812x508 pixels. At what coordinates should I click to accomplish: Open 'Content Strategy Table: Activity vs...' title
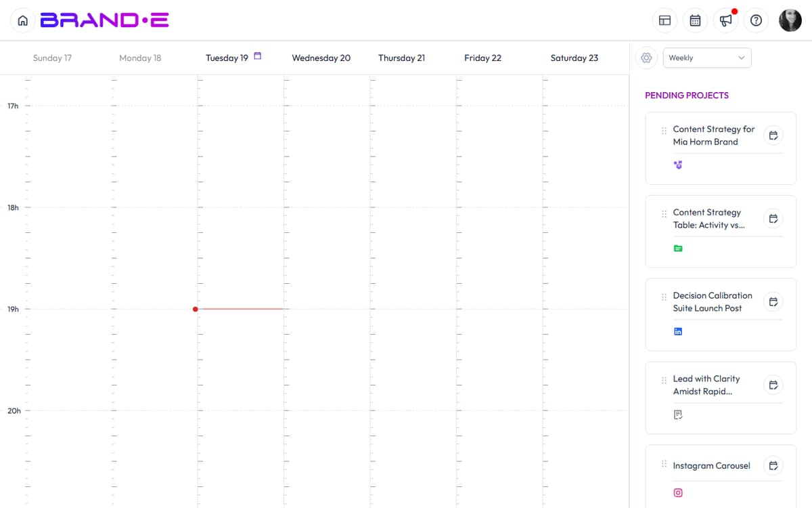point(709,219)
